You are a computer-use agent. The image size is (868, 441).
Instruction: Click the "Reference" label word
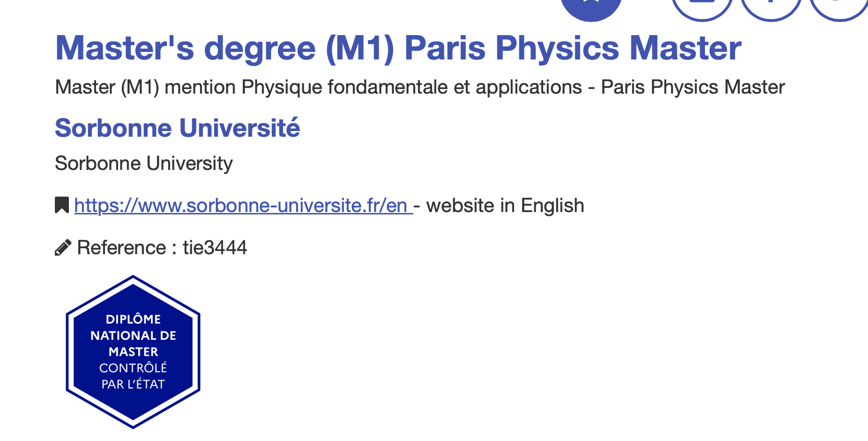pyautogui.click(x=121, y=248)
